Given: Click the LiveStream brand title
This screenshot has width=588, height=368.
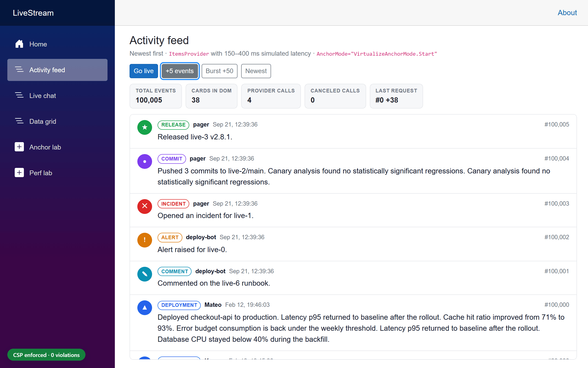Looking at the screenshot, I should click(33, 13).
